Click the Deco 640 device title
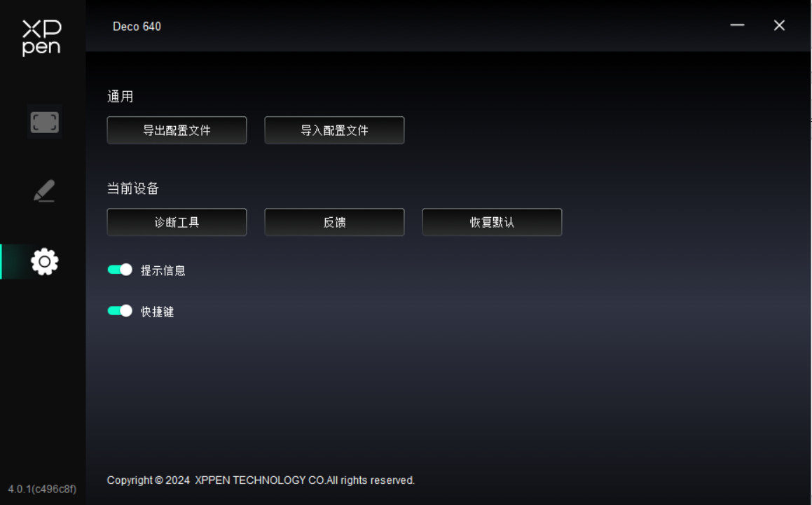 click(137, 27)
